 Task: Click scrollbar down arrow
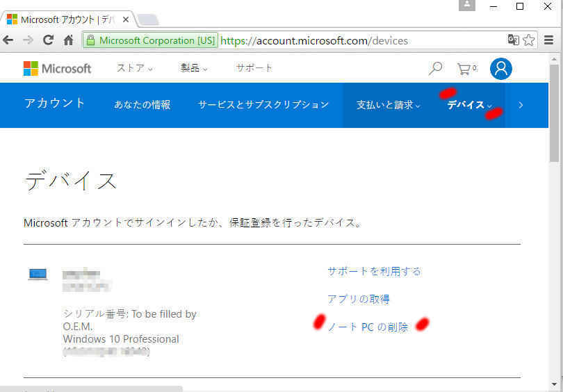click(554, 385)
